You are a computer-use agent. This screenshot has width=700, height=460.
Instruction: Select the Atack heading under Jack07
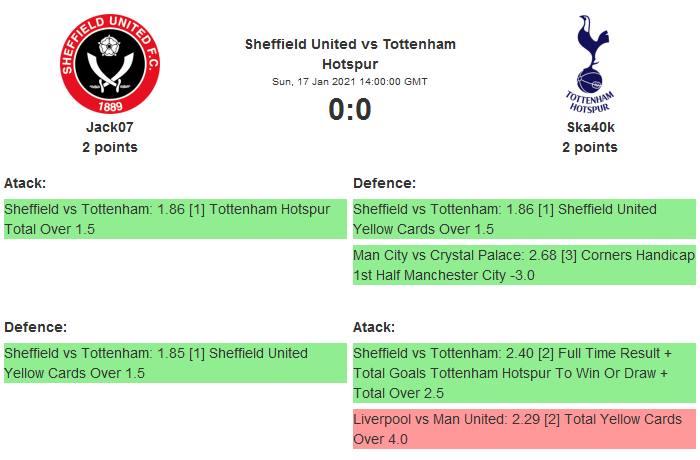click(25, 183)
